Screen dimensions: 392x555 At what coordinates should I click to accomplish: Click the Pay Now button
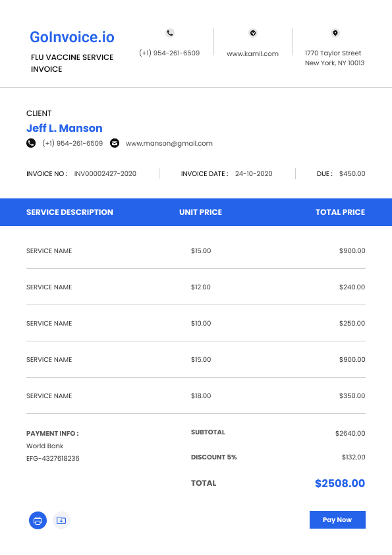(337, 519)
